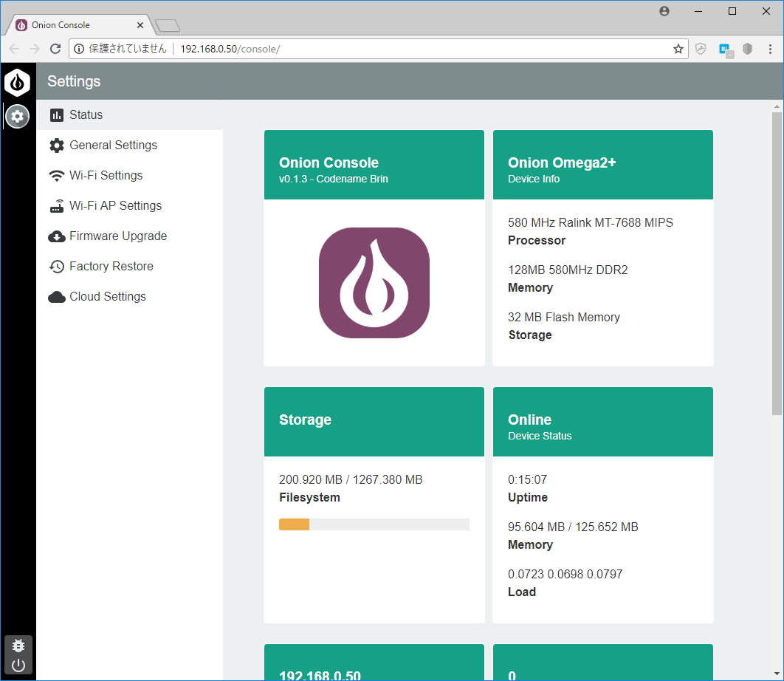The height and width of the screenshot is (681, 784).
Task: Click the Status bar-chart icon
Action: coord(57,115)
